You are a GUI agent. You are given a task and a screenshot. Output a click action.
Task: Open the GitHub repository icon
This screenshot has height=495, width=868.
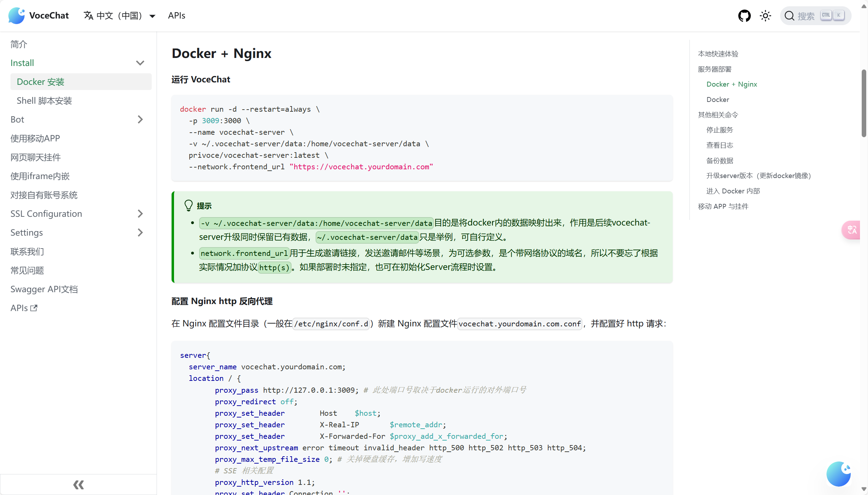coord(744,16)
